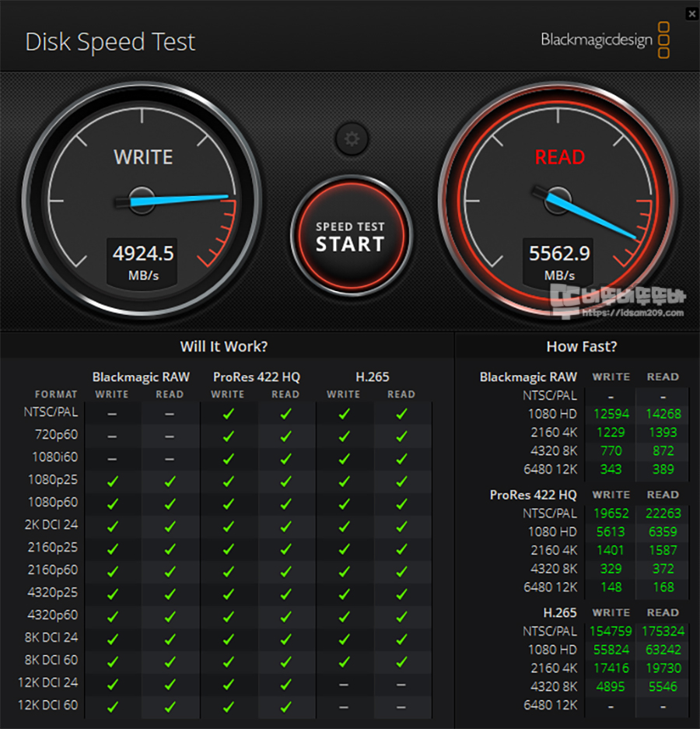700x729 pixels.
Task: Click the Blackmagicdesign logo
Action: pyautogui.click(x=604, y=40)
